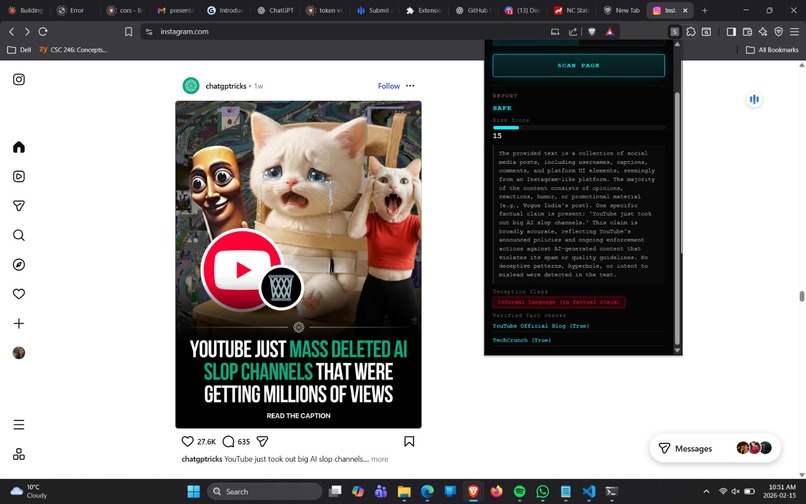Go back to previous page
Screen dimensions: 806x504
[11, 32]
